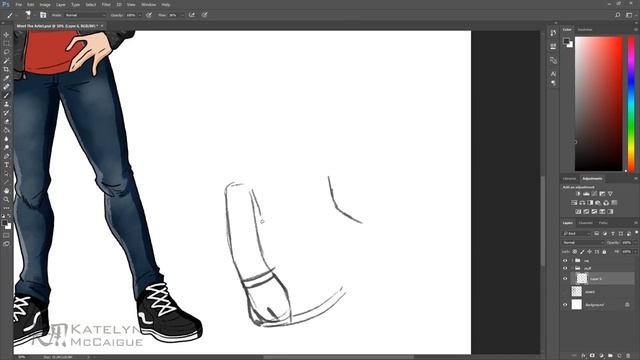
Task: Create a new layer group
Action: coord(610,356)
